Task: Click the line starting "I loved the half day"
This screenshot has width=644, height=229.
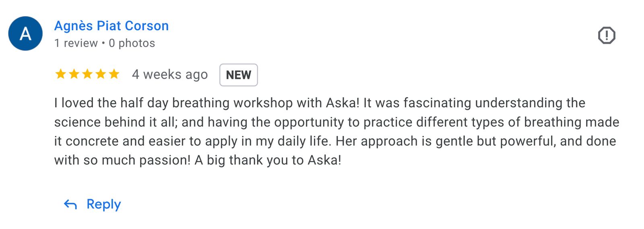Action: click(320, 103)
